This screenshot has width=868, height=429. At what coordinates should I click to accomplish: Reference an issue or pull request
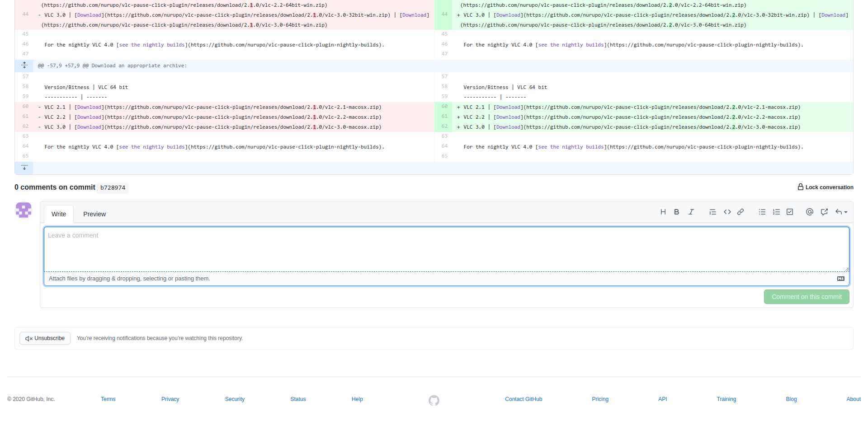[824, 212]
